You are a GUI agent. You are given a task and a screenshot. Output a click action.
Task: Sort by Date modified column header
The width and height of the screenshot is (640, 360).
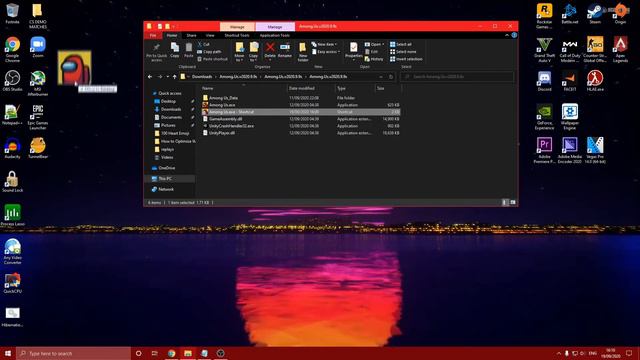311,88
